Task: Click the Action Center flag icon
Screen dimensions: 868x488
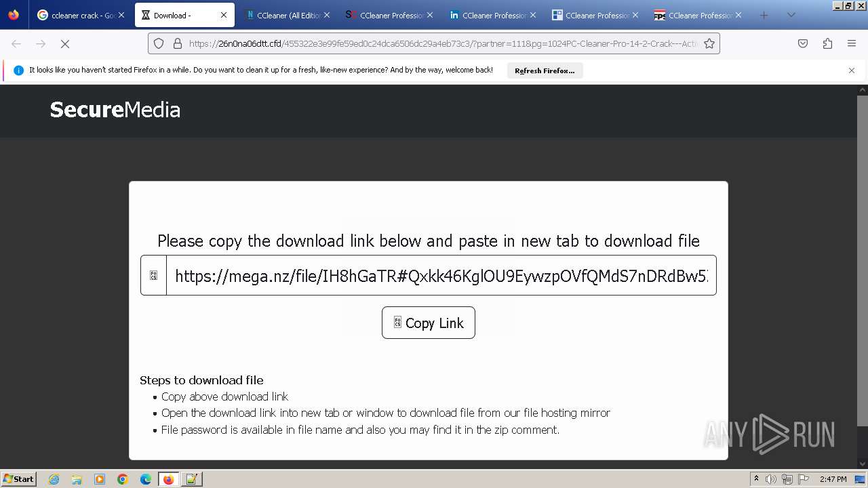Action: click(x=803, y=479)
